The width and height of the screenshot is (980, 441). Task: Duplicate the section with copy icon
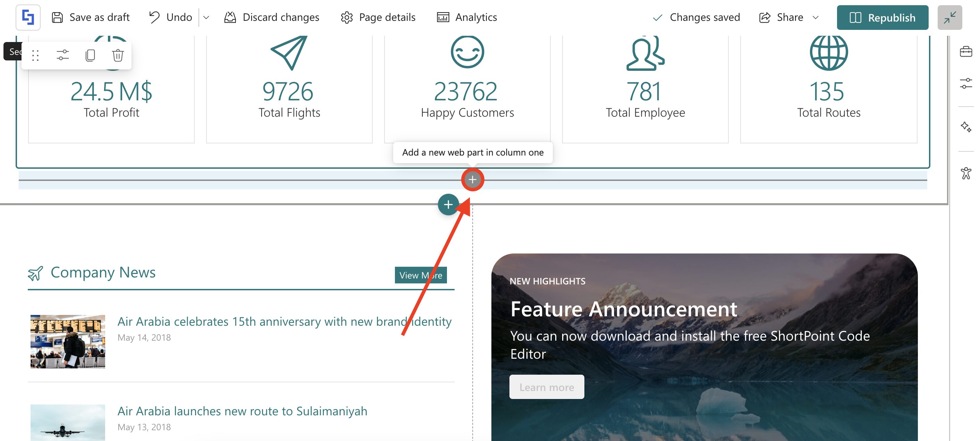coord(90,56)
